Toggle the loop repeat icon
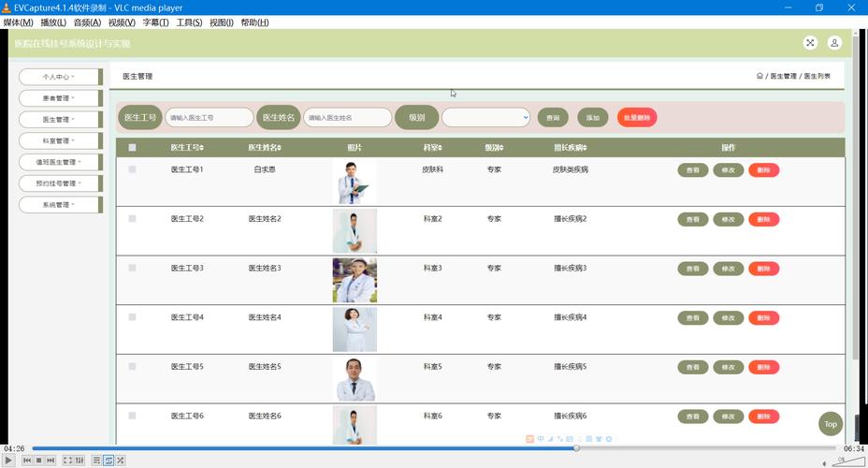 tap(108, 461)
